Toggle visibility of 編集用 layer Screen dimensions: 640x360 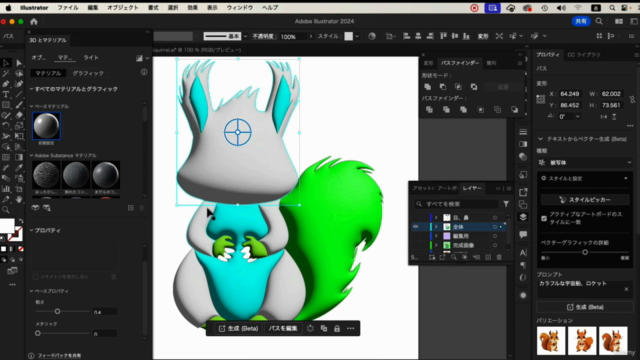(x=416, y=236)
